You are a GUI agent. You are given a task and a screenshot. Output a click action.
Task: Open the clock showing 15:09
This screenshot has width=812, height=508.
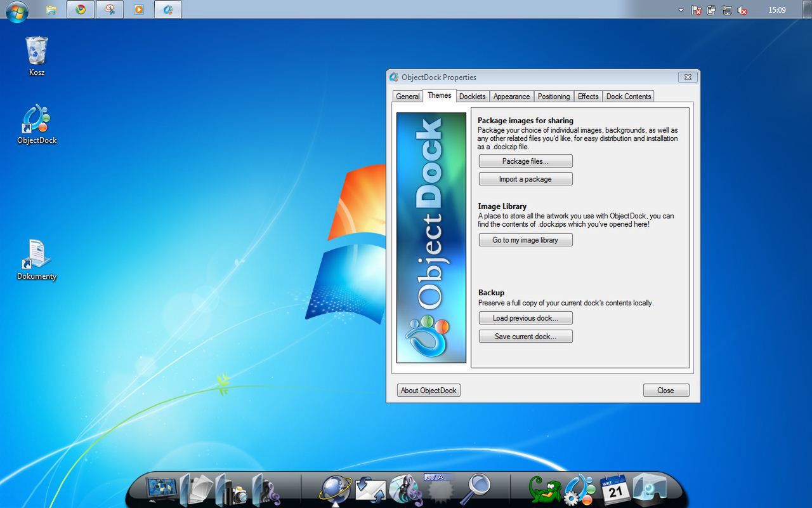pos(776,10)
